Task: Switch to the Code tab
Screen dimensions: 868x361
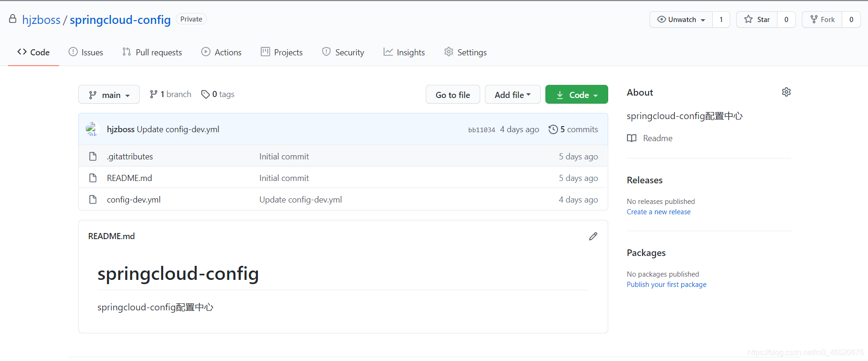Action: 33,52
